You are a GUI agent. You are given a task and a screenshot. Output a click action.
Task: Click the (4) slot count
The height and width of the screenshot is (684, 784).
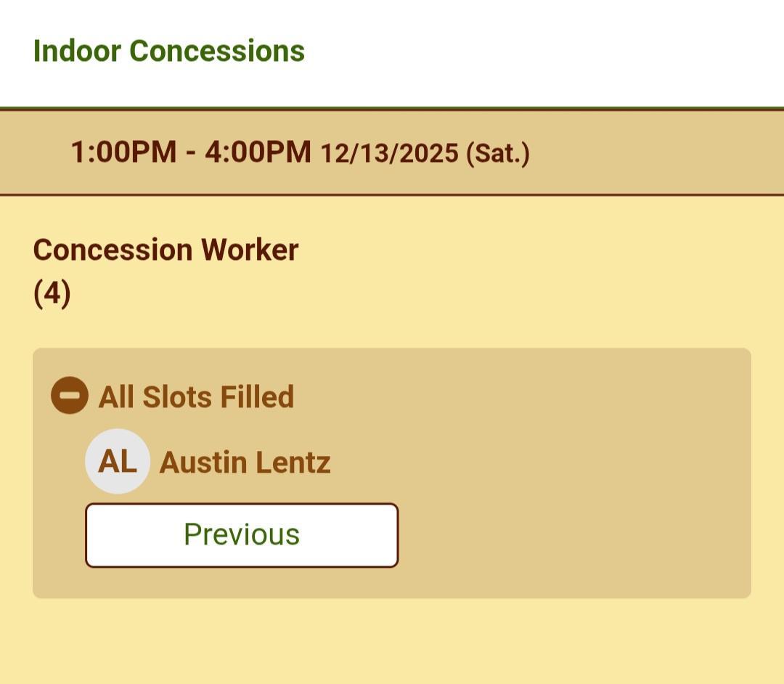[52, 294]
